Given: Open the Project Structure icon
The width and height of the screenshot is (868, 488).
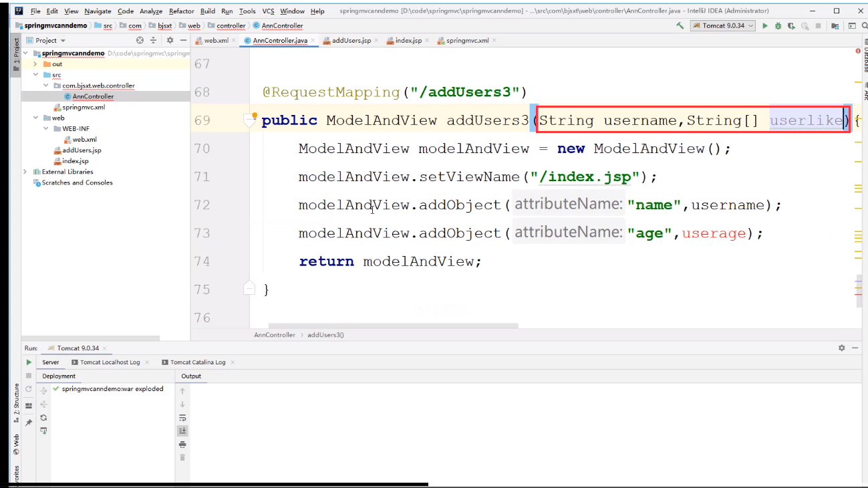Looking at the screenshot, I should pos(835,25).
